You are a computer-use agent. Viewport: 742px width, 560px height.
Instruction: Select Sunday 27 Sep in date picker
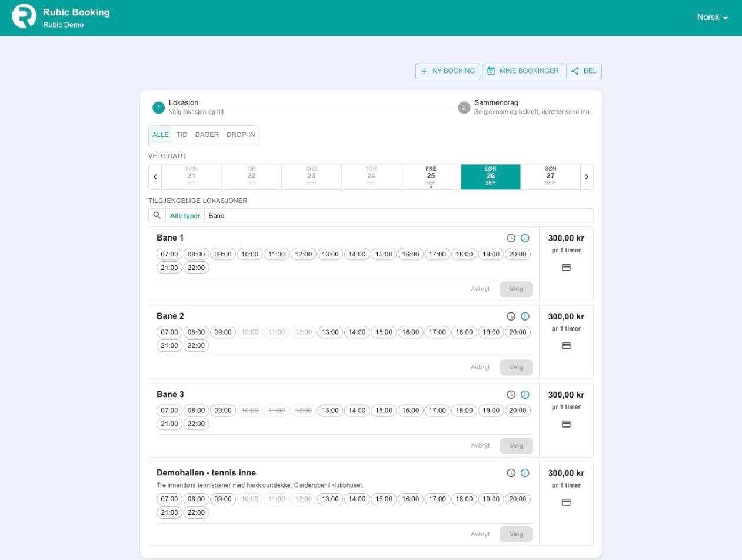pos(550,176)
